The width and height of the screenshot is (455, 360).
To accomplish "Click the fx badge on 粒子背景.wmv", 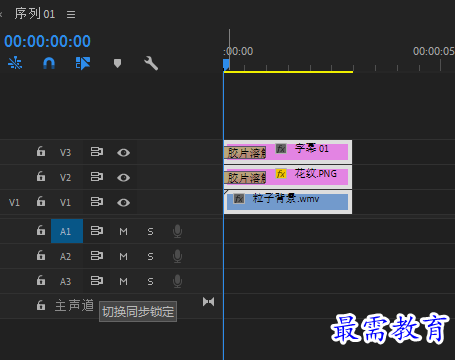I will point(239,199).
